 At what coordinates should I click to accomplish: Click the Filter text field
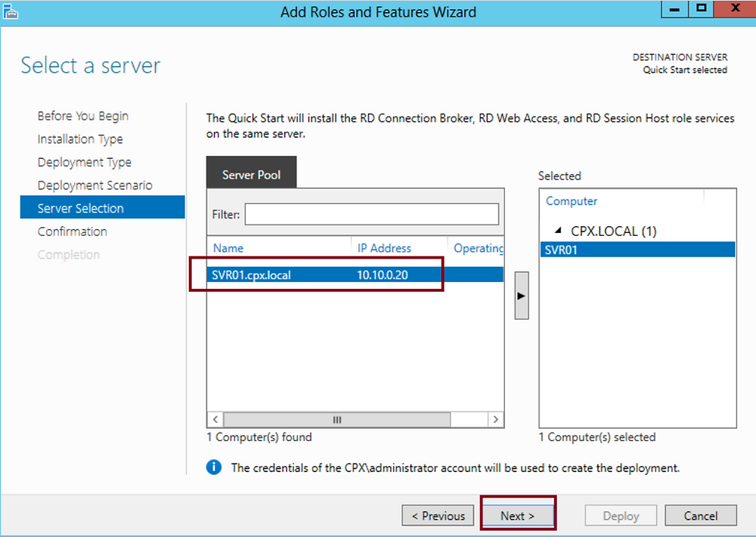click(372, 214)
